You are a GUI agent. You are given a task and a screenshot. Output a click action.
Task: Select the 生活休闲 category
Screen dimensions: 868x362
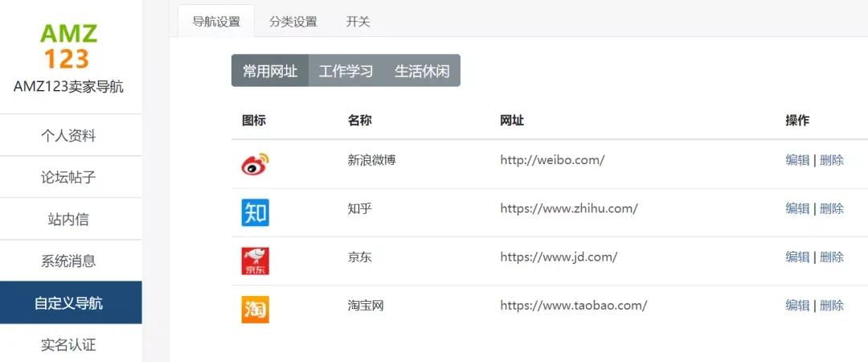coord(422,71)
